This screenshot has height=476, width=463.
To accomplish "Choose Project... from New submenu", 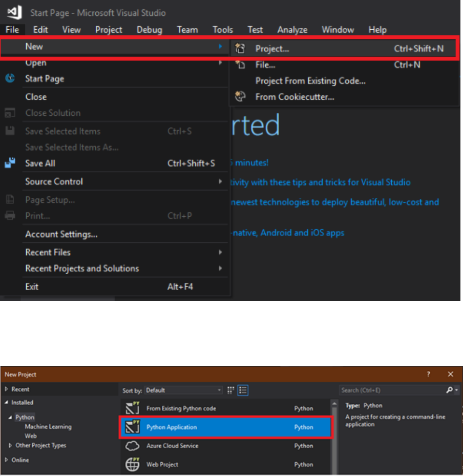I will [x=343, y=48].
